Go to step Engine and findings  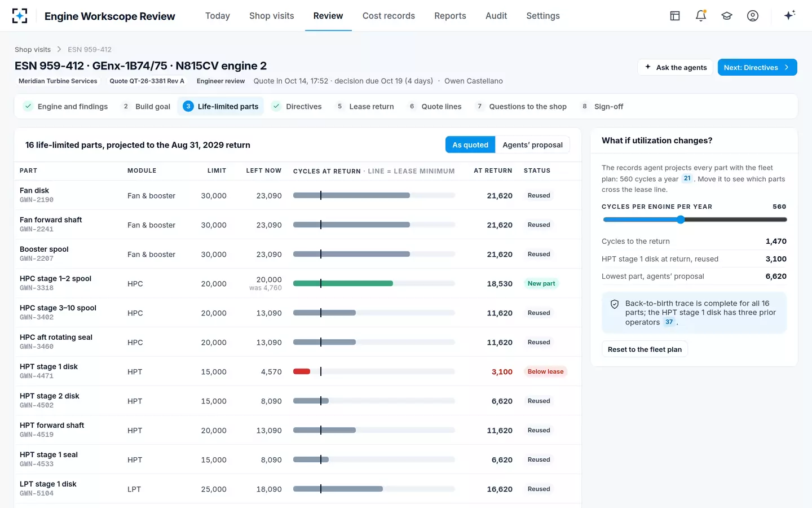pyautogui.click(x=65, y=106)
